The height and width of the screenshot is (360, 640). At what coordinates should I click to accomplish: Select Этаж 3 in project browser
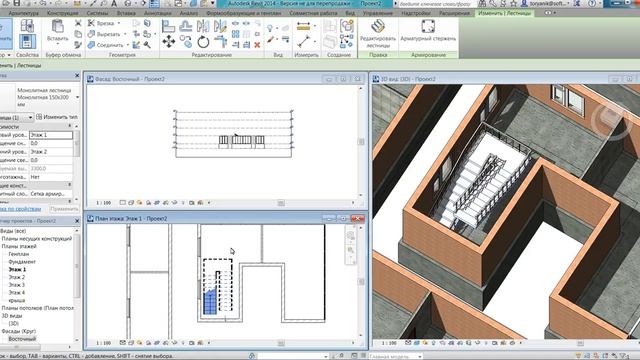coord(17,285)
